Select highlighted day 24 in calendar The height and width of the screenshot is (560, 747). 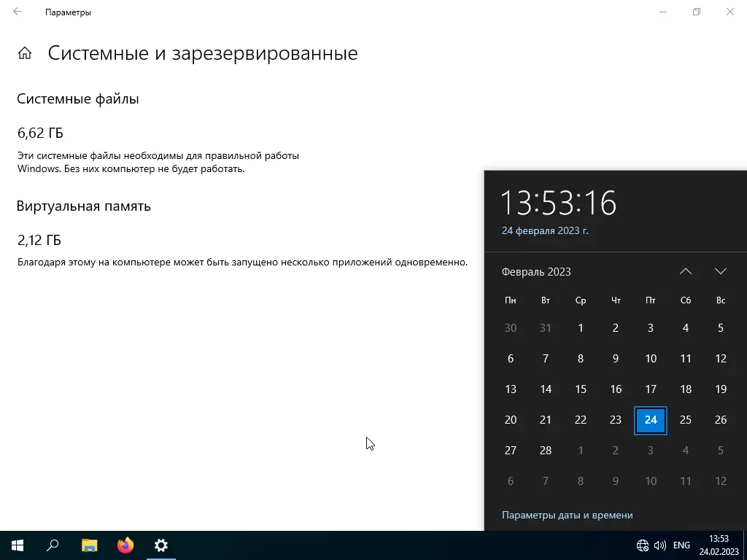tap(651, 420)
